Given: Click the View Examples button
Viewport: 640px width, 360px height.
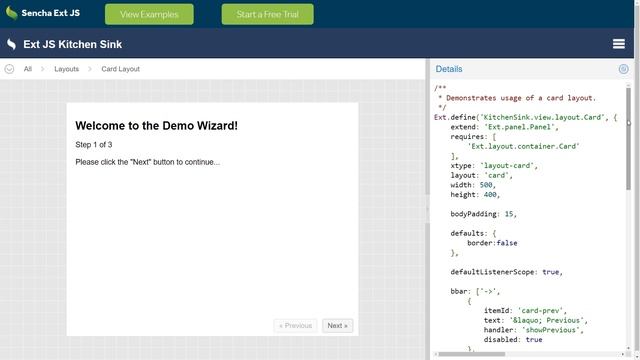Looking at the screenshot, I should click(149, 14).
